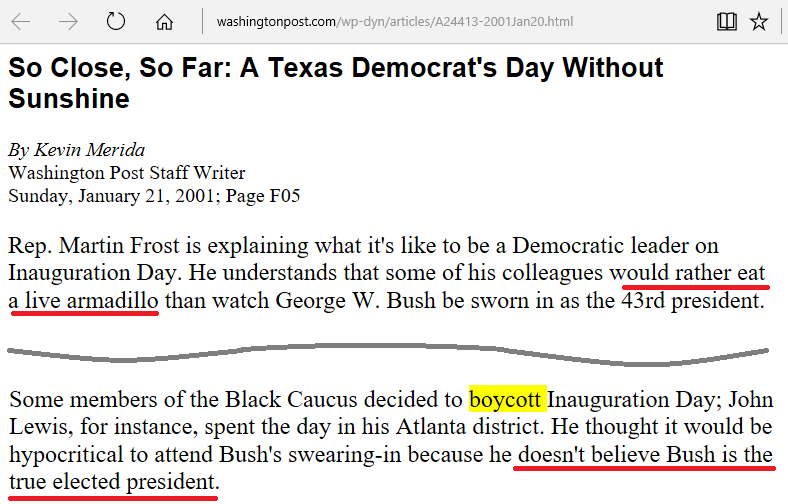Open Reading view with the book icon

(x=727, y=21)
